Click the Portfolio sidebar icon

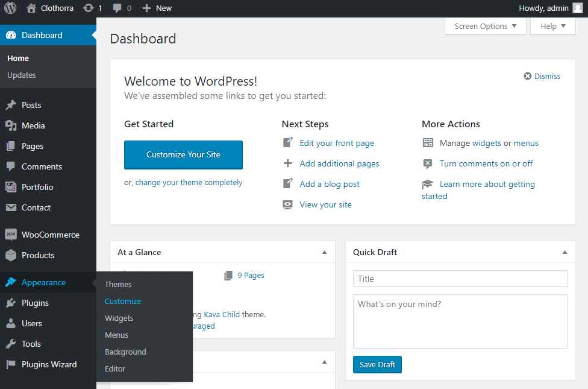[x=11, y=187]
